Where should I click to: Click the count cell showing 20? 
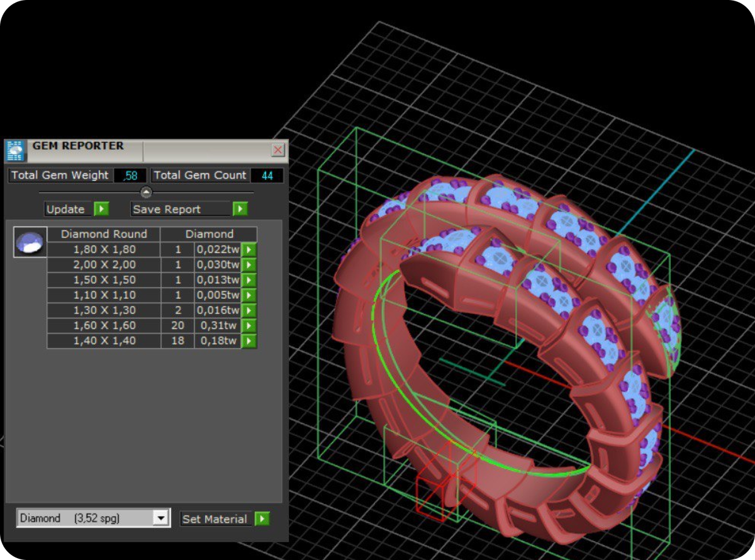tap(178, 326)
